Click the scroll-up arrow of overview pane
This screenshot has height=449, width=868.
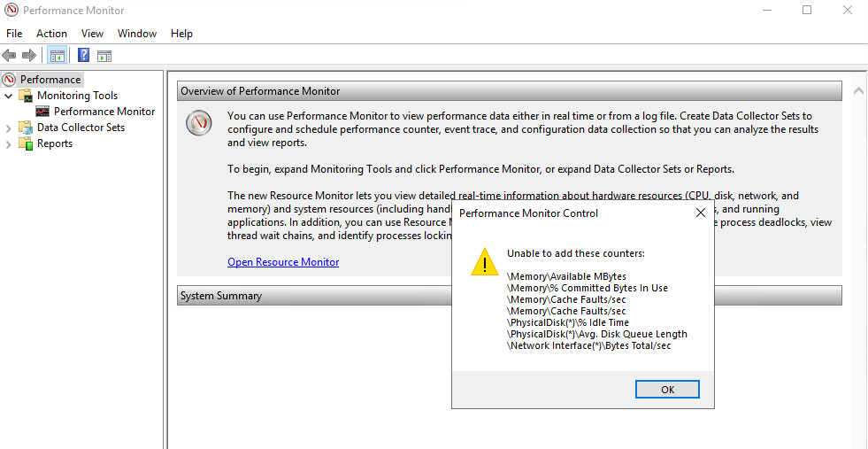point(857,91)
